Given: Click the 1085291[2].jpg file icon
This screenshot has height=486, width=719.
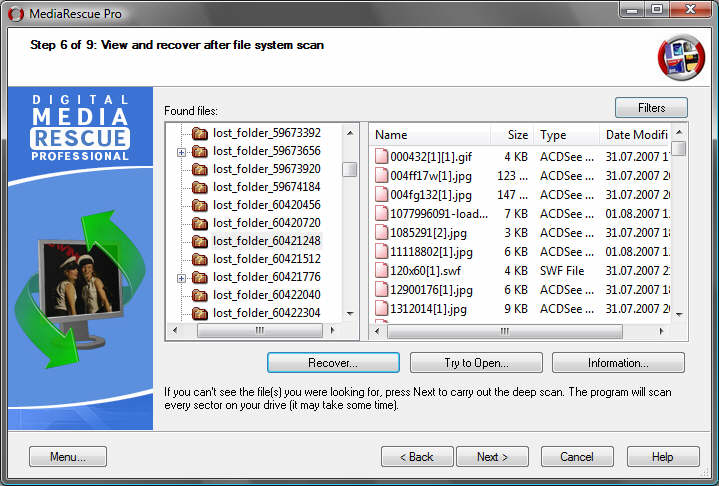Looking at the screenshot, I should click(381, 233).
